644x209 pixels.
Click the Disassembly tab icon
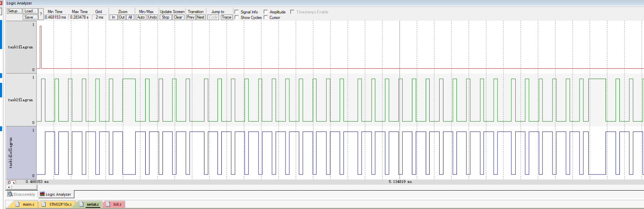[10, 194]
